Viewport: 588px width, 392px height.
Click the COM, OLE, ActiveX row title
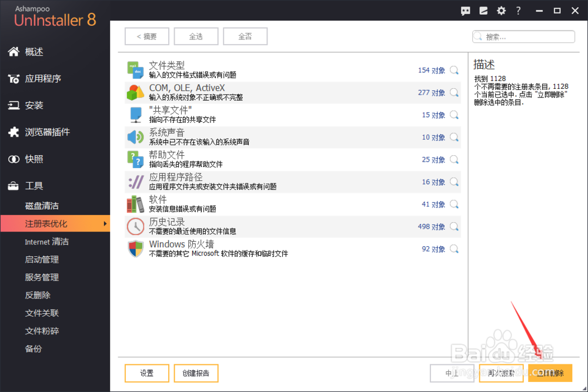[x=187, y=88]
